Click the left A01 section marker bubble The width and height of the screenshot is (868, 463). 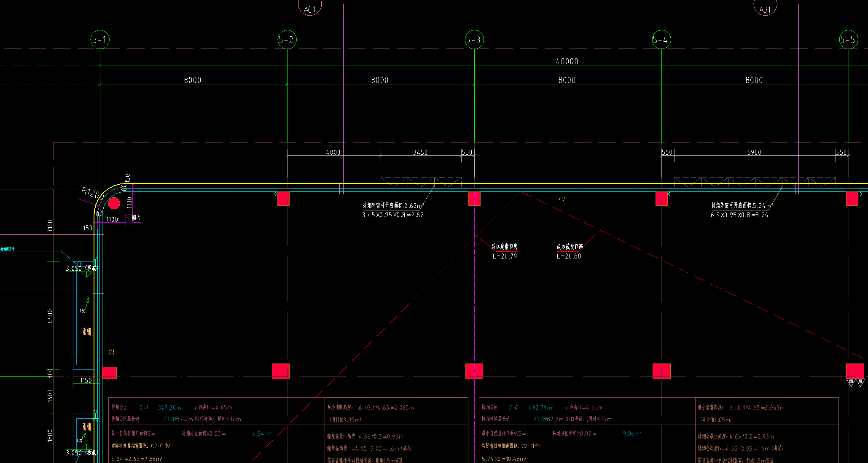(x=310, y=8)
